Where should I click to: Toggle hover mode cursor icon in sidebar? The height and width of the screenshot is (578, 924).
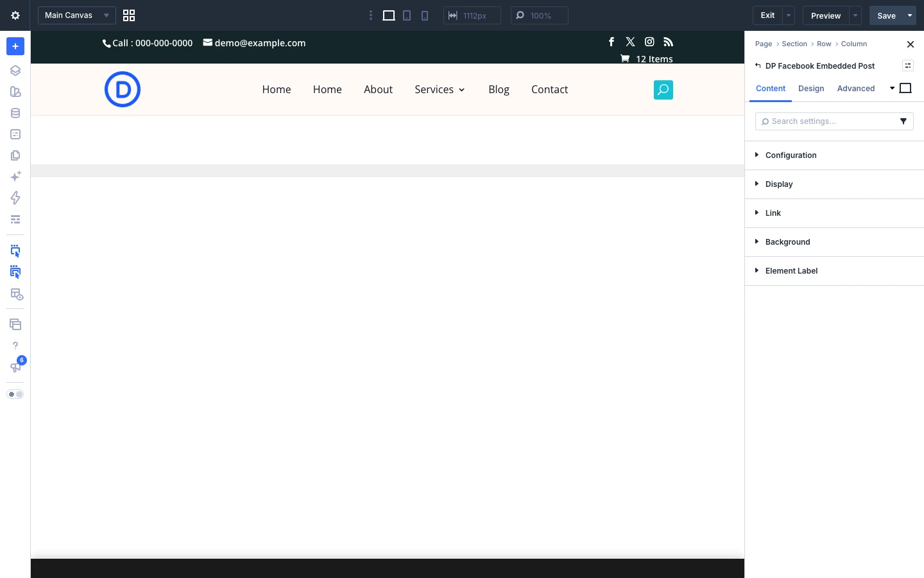15,251
